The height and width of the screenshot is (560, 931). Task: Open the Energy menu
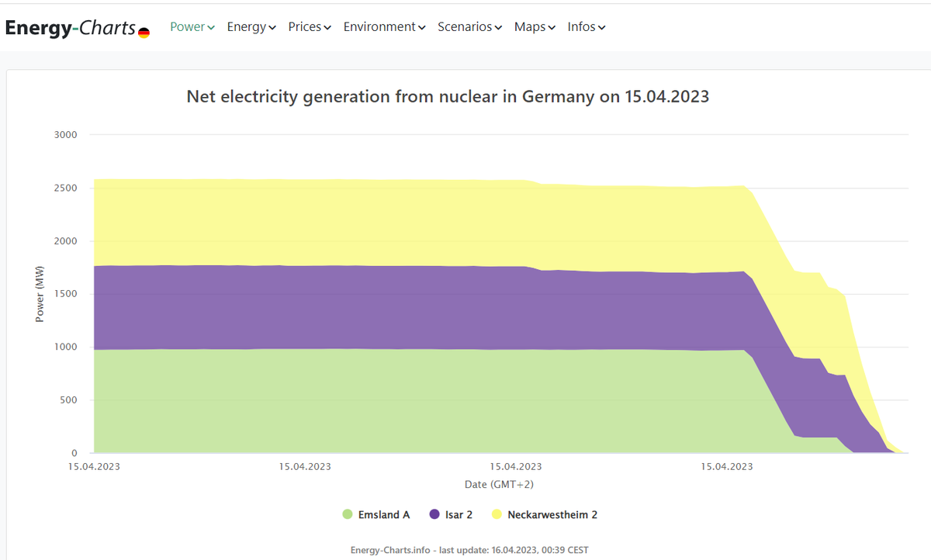(251, 26)
